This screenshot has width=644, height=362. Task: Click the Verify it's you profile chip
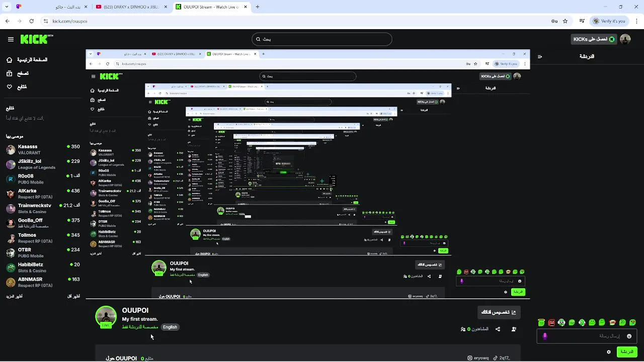[x=609, y=21]
